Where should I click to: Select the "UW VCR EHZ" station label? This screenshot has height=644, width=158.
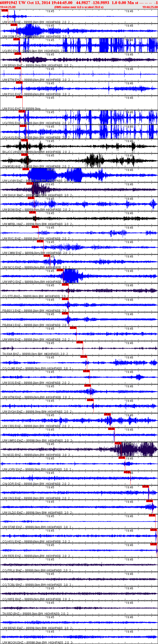pyautogui.click(x=12, y=22)
